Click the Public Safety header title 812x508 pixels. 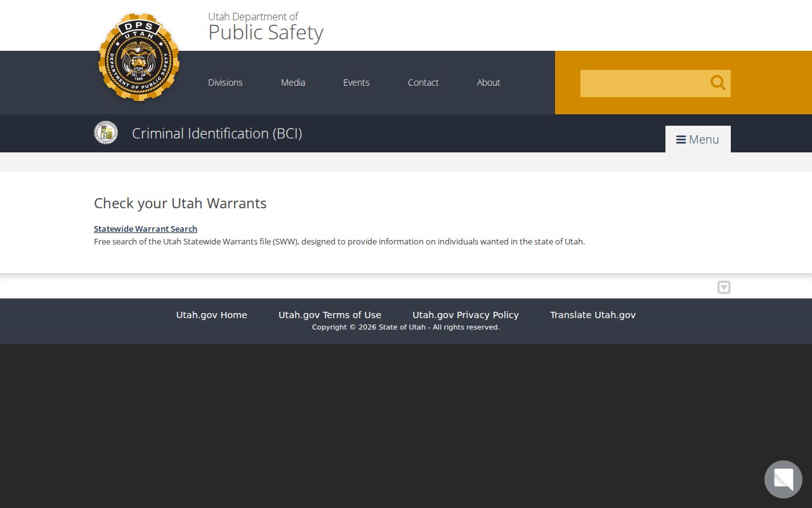pos(266,32)
